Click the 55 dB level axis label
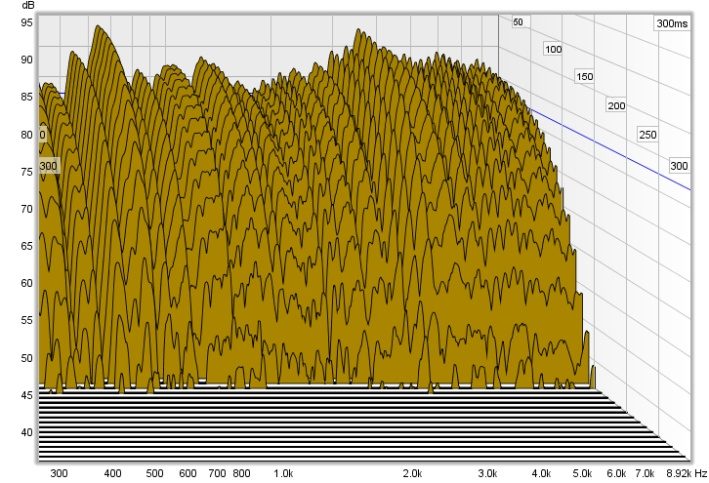709x483 pixels. pos(27,320)
